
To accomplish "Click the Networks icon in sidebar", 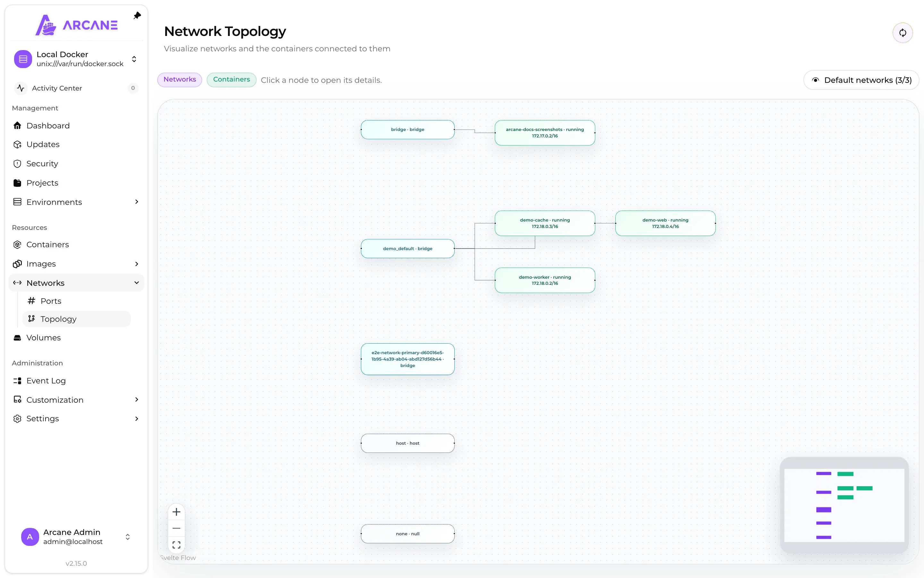I will pyautogui.click(x=17, y=283).
